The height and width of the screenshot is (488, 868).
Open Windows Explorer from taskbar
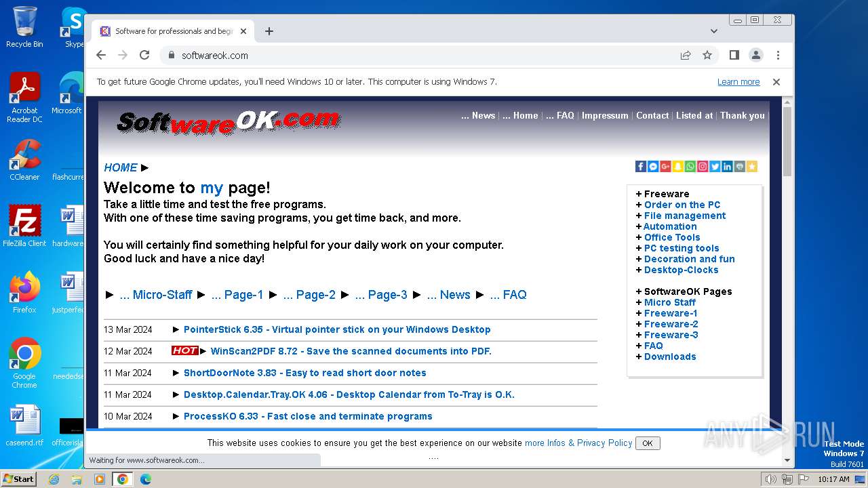click(x=77, y=479)
